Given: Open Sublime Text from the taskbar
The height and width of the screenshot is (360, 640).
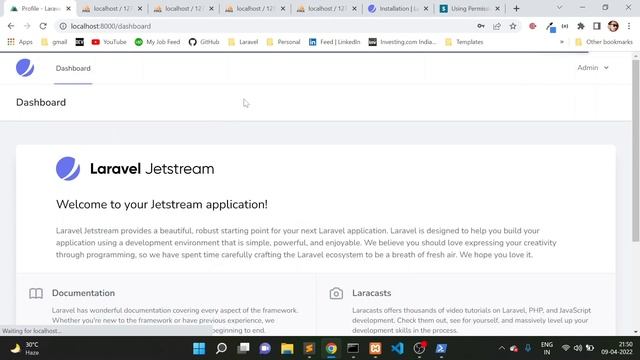Looking at the screenshot, I should click(309, 348).
